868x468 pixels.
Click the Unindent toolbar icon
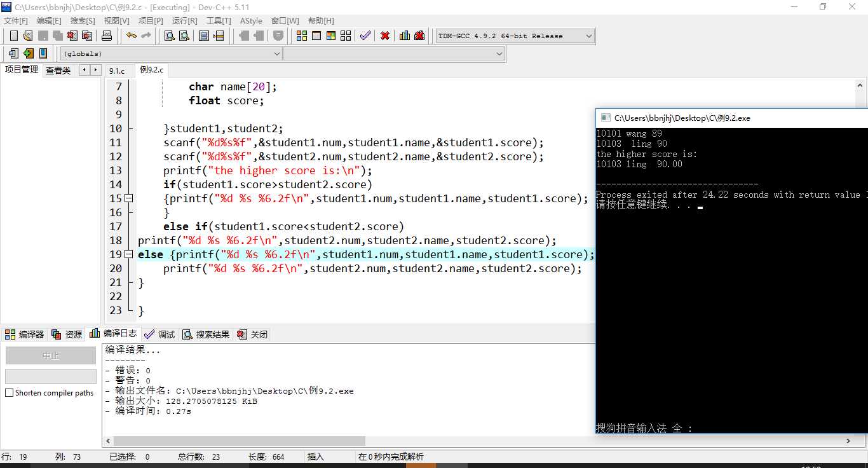(x=258, y=36)
